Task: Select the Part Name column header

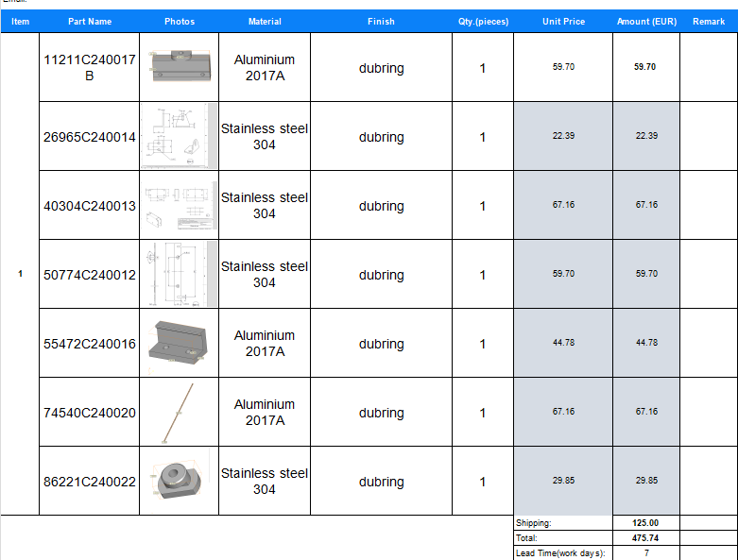Action: 90,22
